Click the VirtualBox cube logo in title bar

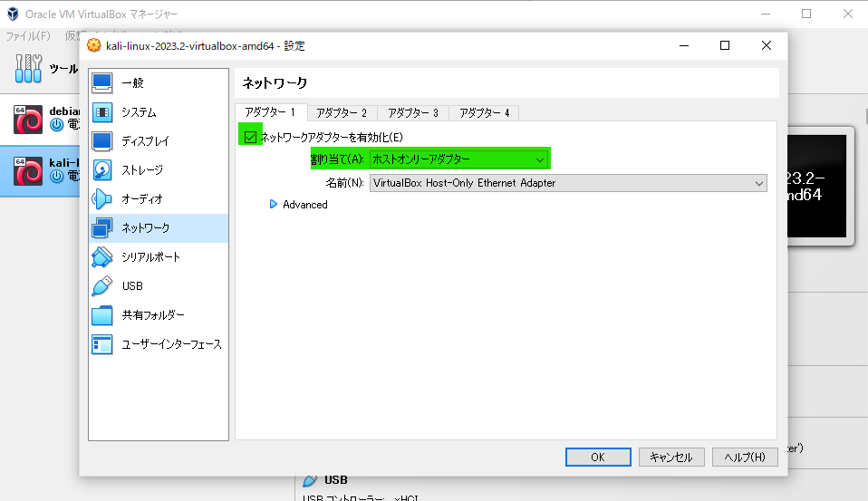(x=13, y=14)
